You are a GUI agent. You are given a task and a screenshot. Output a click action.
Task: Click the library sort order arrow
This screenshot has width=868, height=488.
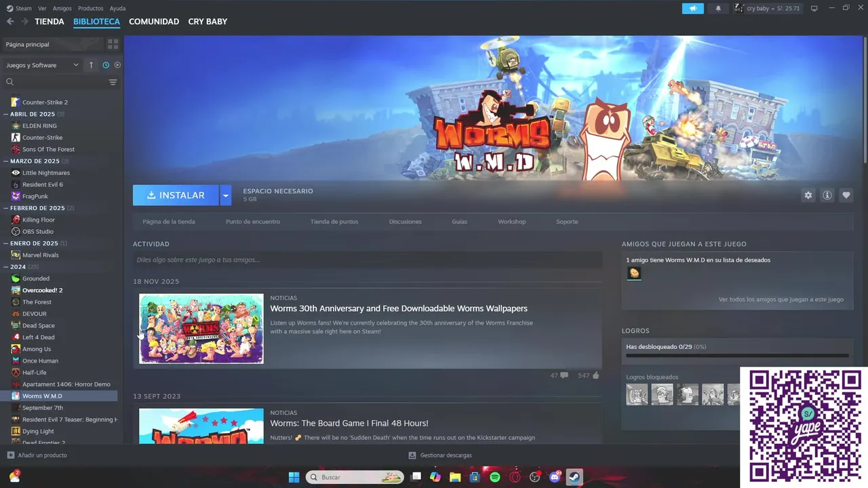[92, 65]
